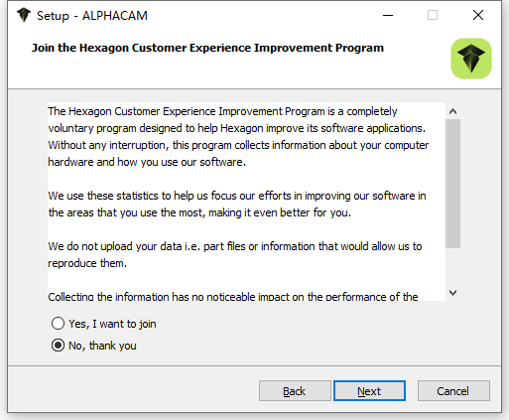The width and height of the screenshot is (509, 420).
Task: Click the ALPHACAM icon in the title bar
Action: tap(24, 15)
